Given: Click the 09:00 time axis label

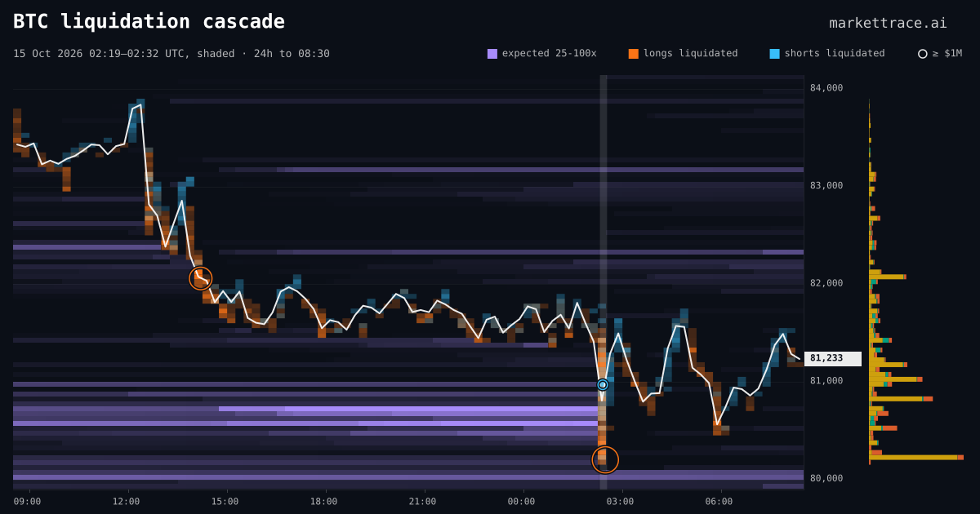Looking at the screenshot, I should click(27, 502).
